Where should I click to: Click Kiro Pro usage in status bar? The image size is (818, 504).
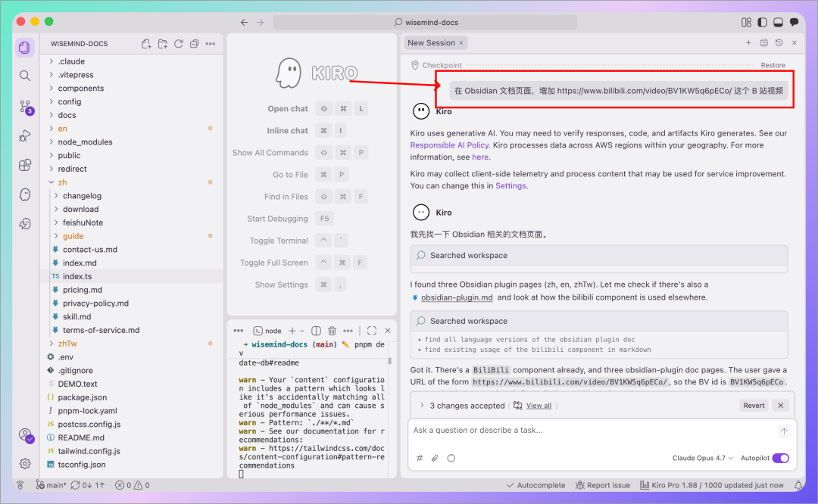pyautogui.click(x=711, y=485)
